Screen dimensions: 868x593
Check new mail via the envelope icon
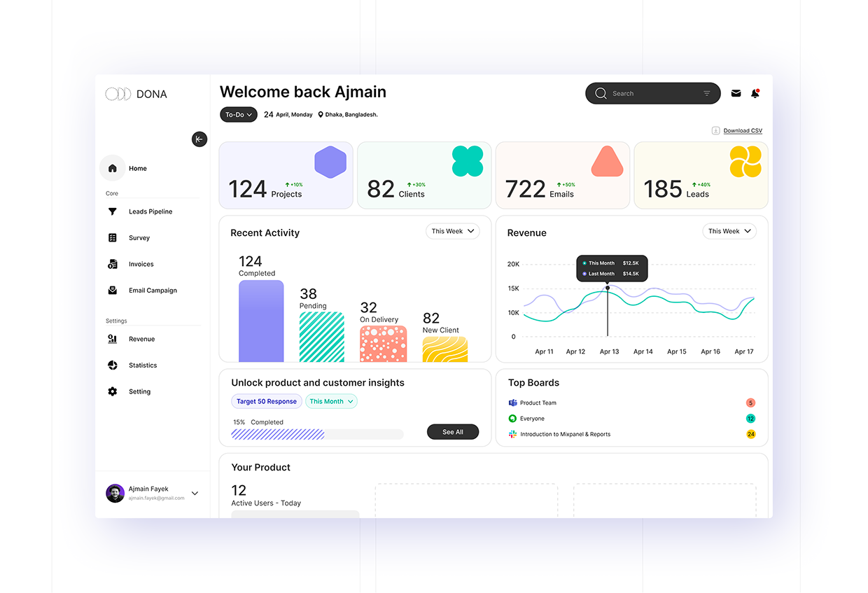736,93
